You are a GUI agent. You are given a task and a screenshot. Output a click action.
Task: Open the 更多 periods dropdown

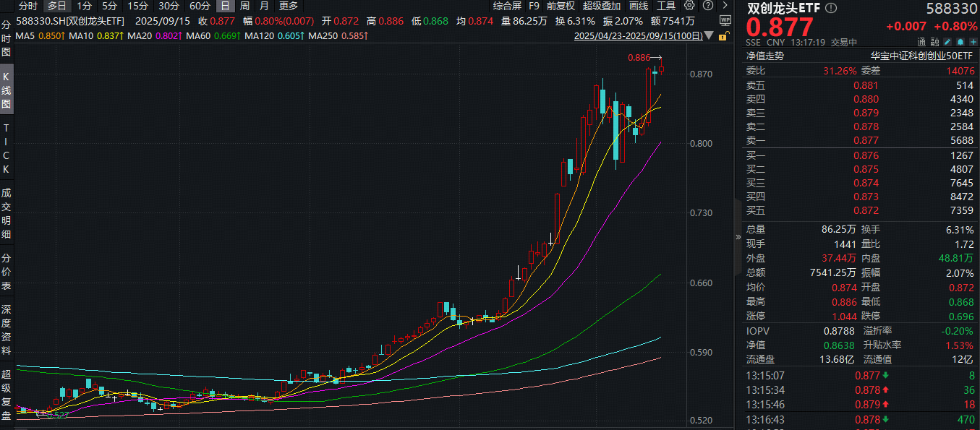[x=288, y=6]
